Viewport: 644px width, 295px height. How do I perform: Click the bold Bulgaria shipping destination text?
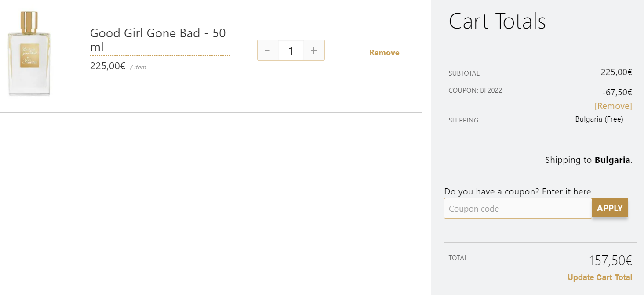(x=612, y=160)
